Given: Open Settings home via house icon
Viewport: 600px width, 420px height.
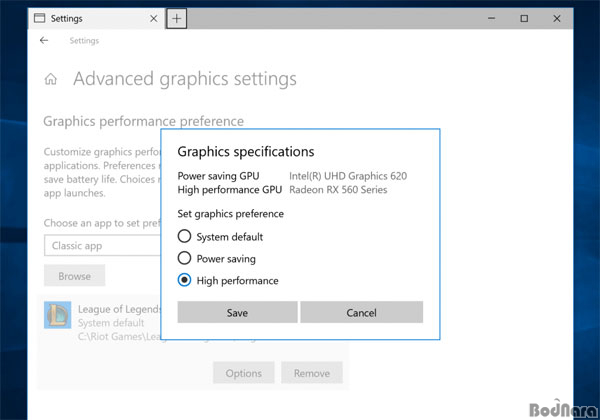Looking at the screenshot, I should point(51,79).
